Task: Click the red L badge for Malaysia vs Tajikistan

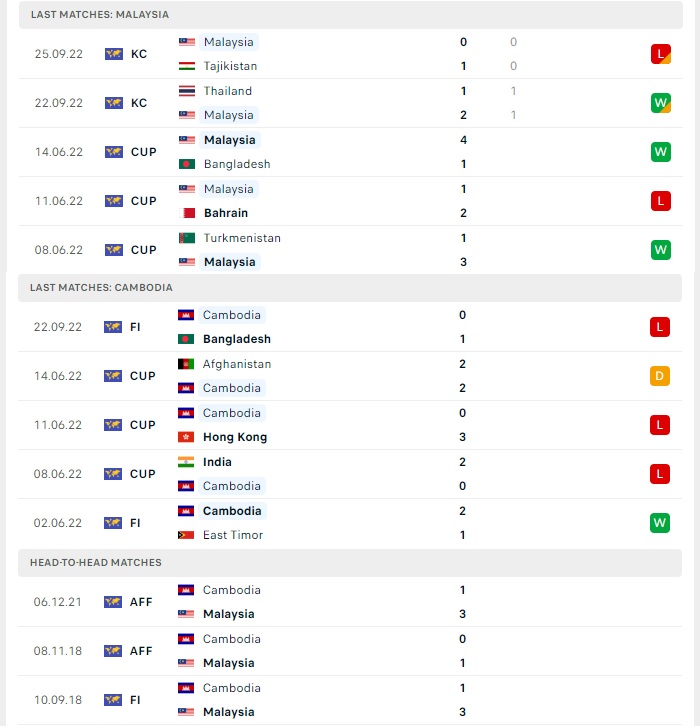Action: (661, 54)
